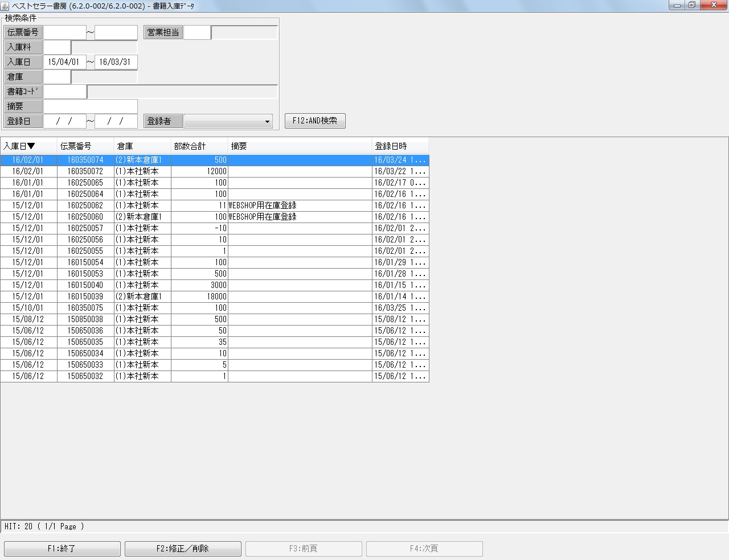Click the 摘要 text input field

[91, 106]
